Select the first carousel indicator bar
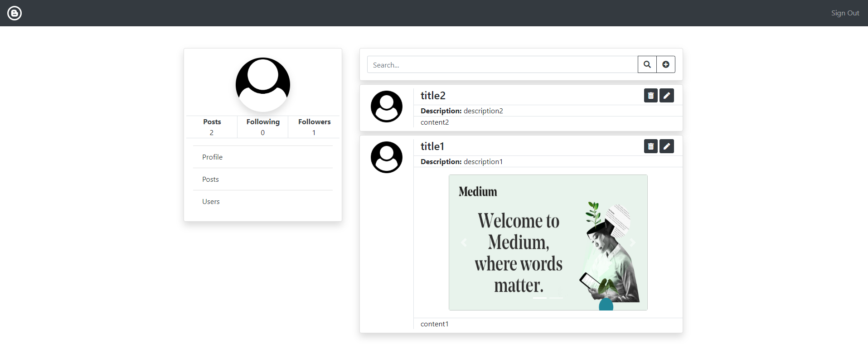868x359 pixels. point(540,298)
